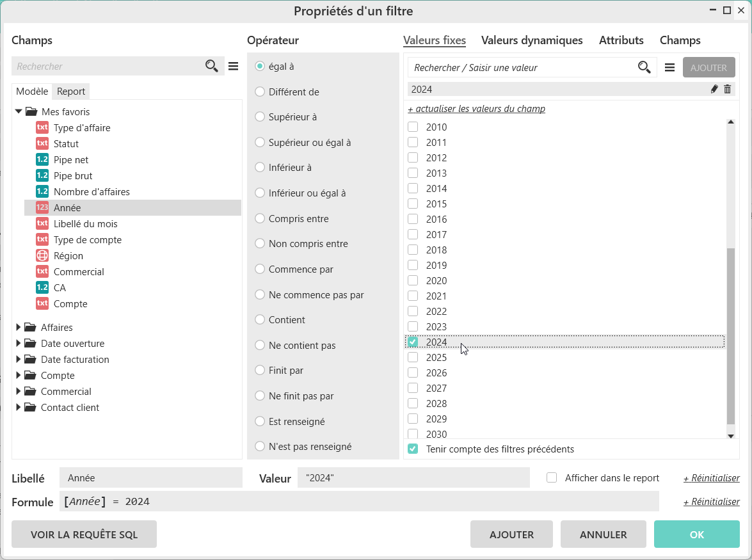Open the hamburger menu next to value search

coord(669,67)
